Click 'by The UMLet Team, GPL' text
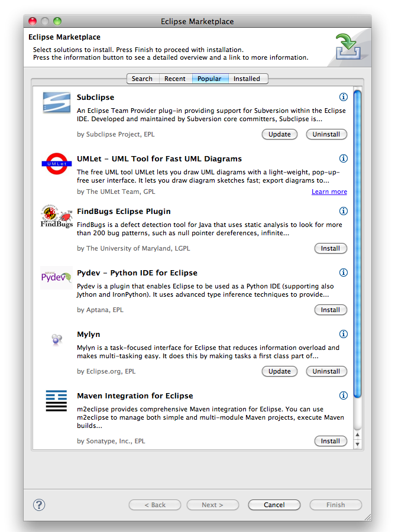The height and width of the screenshot is (532, 395). pos(116,192)
